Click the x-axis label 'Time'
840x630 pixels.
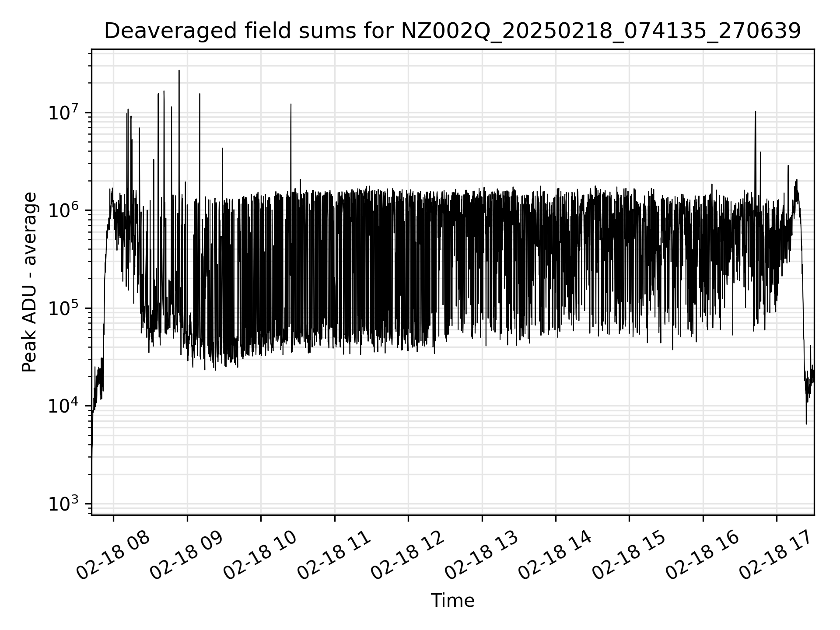click(x=452, y=601)
